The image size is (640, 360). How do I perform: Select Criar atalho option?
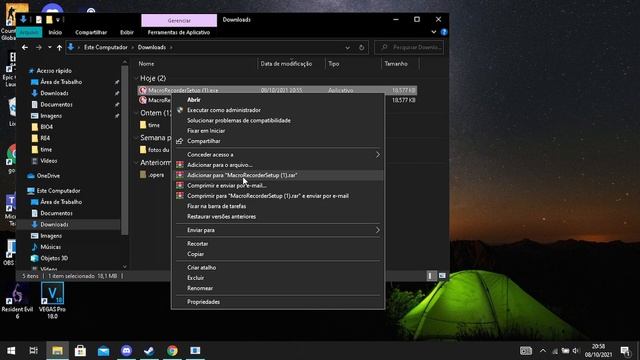(278, 267)
